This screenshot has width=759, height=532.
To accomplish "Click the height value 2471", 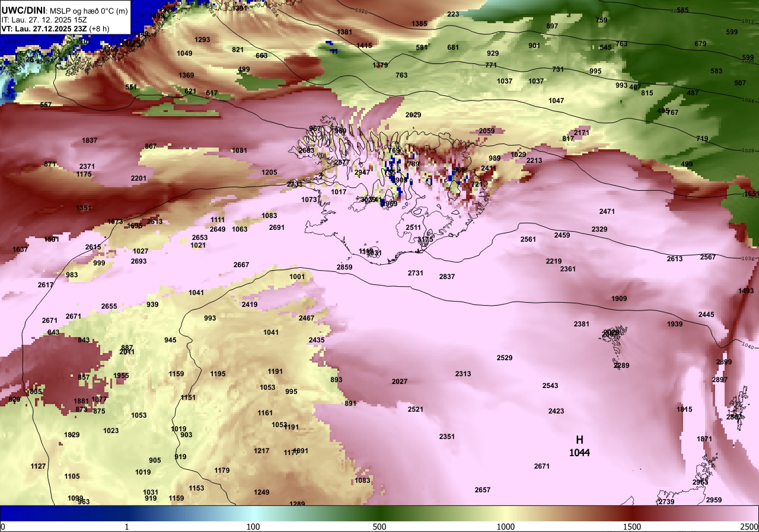I will click(x=607, y=211).
